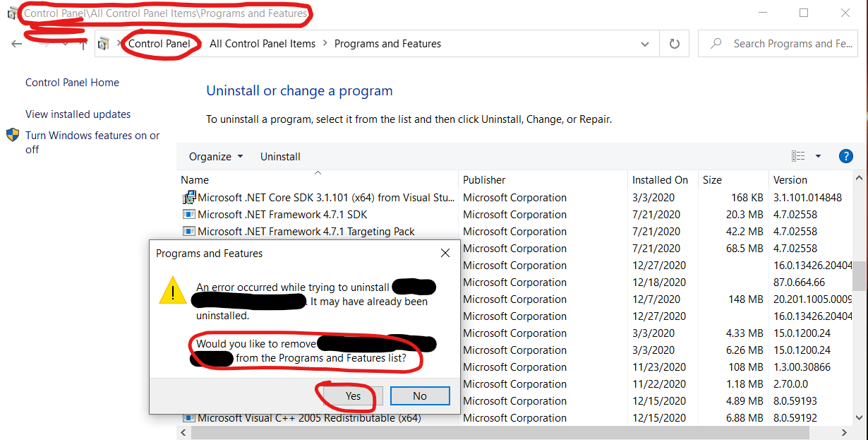
Task: Close the Programs and Features error dialog
Action: pyautogui.click(x=445, y=253)
